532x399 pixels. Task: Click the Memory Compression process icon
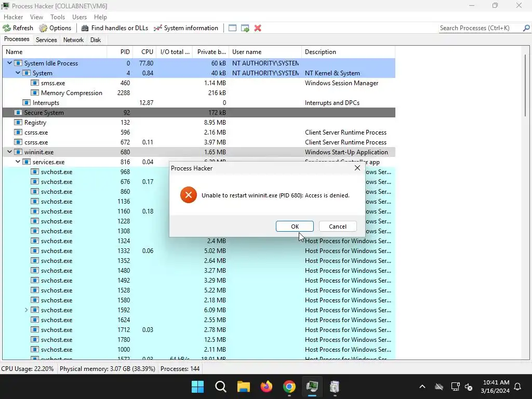(35, 92)
